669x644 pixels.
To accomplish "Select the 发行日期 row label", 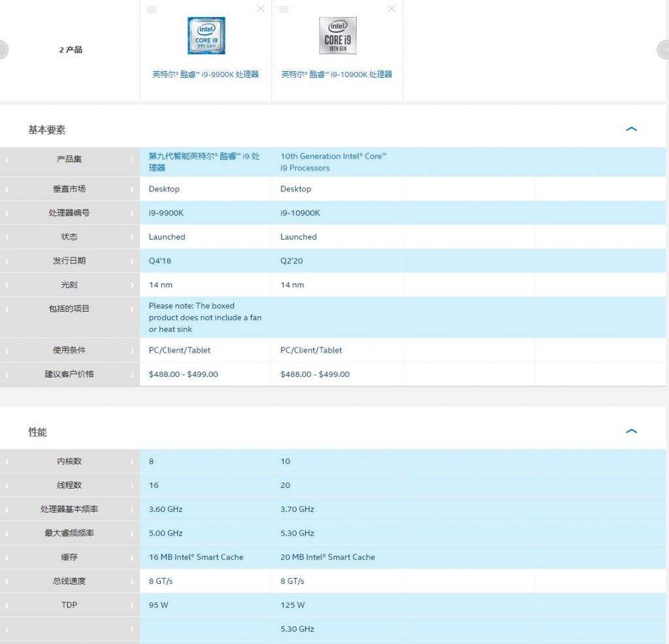I will pyautogui.click(x=69, y=261).
